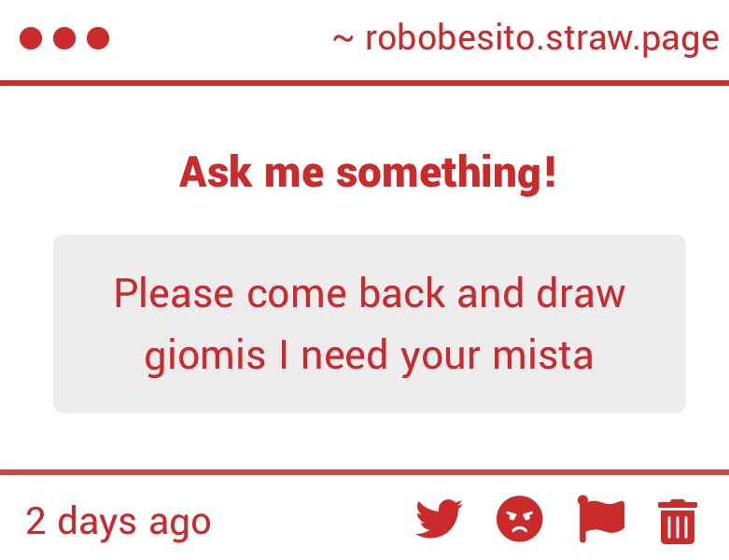Open the robobesito.straw.page link
The image size is (729, 560).
541,38
